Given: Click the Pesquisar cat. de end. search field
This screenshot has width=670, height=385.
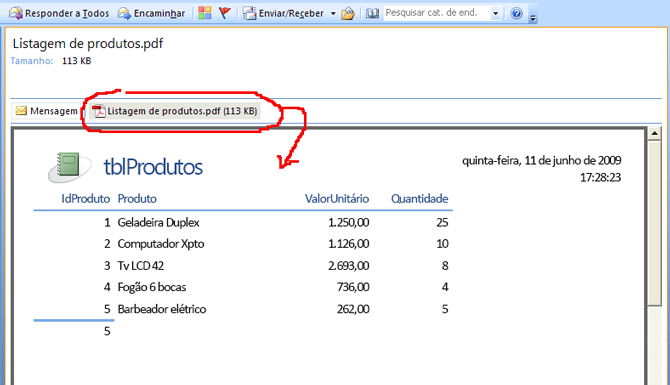Looking at the screenshot, I should coord(437,13).
